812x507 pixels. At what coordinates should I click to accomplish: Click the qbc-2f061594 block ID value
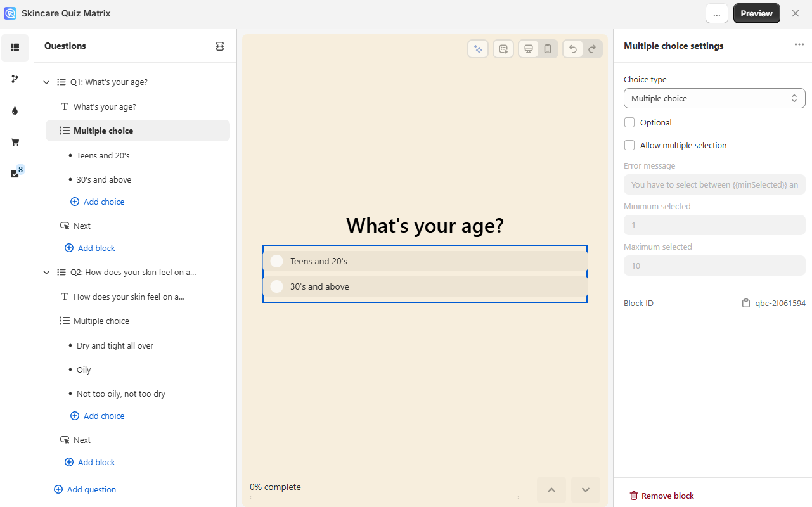[x=780, y=304]
